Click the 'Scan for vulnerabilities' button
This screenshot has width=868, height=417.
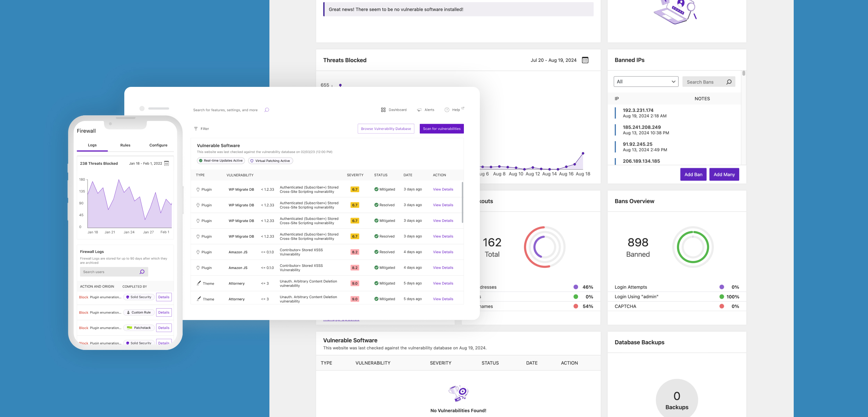point(441,129)
